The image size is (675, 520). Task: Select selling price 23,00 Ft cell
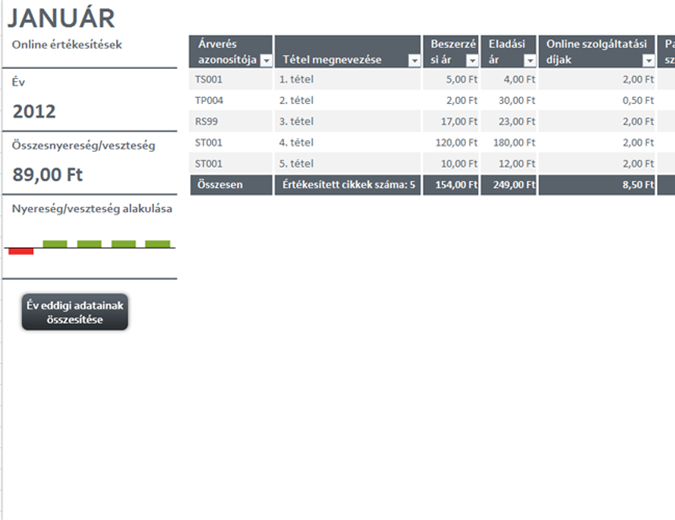click(x=508, y=122)
